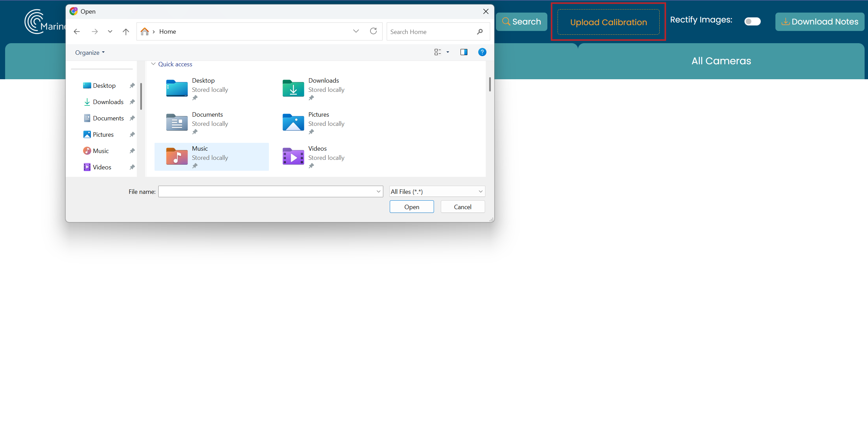Click the blue help question-mark icon

482,52
